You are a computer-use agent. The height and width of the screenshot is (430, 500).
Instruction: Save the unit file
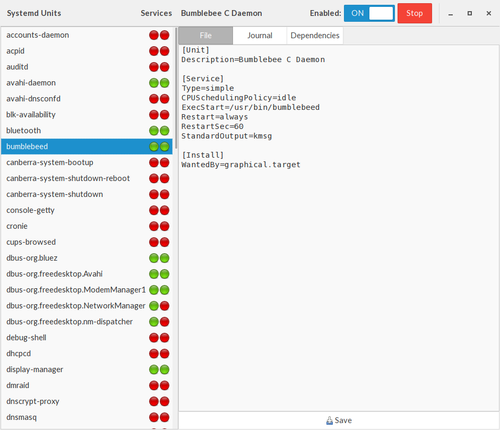pos(339,420)
